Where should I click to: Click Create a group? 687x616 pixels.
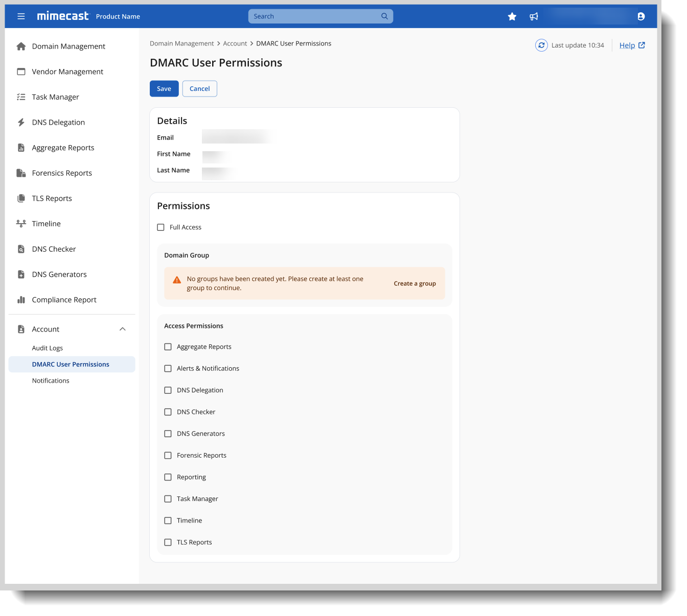point(415,283)
